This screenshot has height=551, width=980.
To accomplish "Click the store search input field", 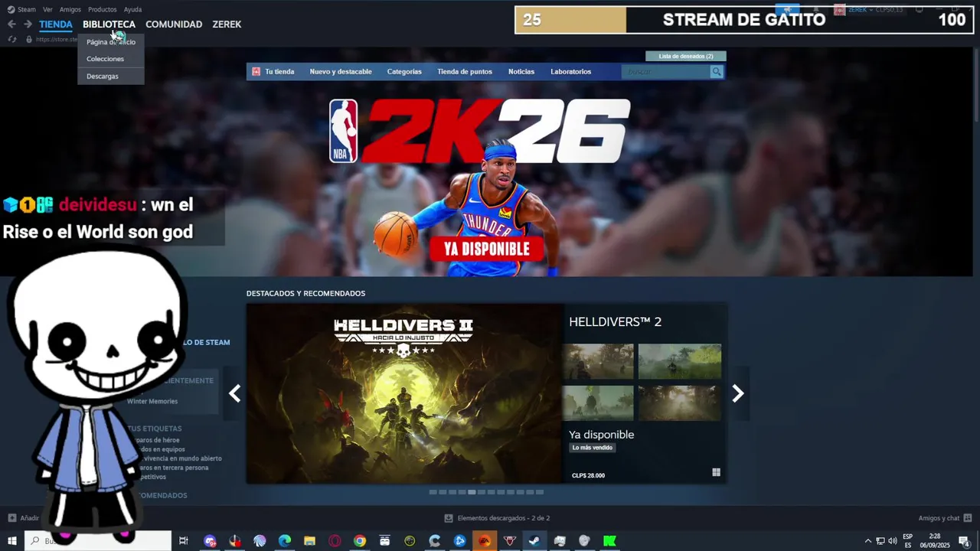I will (x=666, y=72).
